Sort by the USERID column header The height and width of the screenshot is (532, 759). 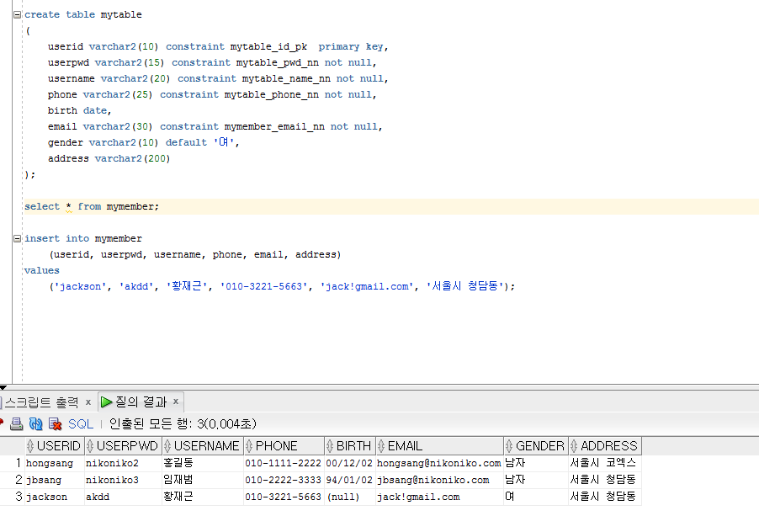coord(56,446)
